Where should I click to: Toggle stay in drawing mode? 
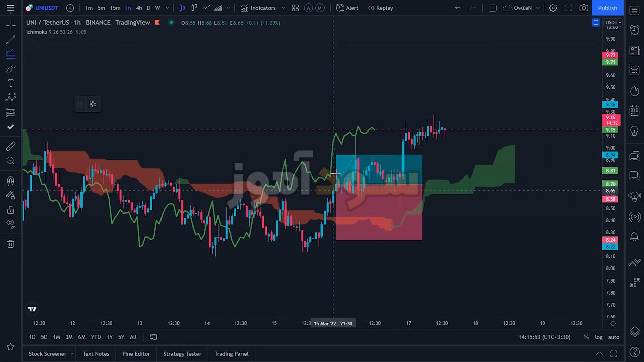point(10,196)
